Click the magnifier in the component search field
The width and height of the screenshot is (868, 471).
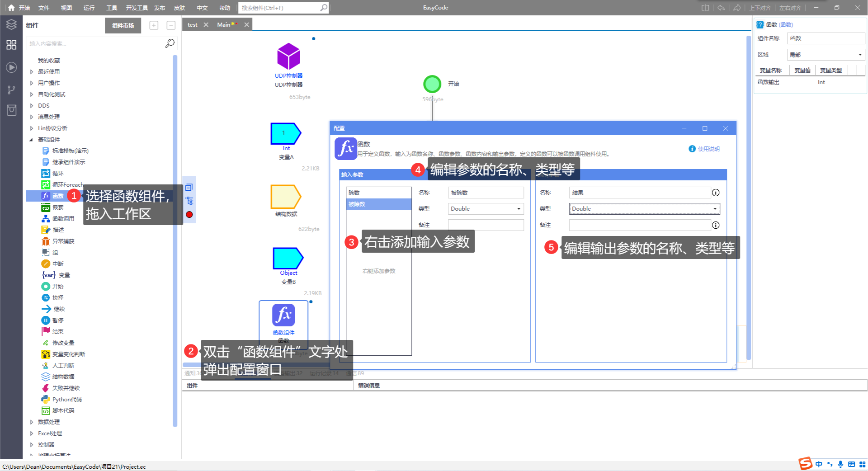[170, 43]
